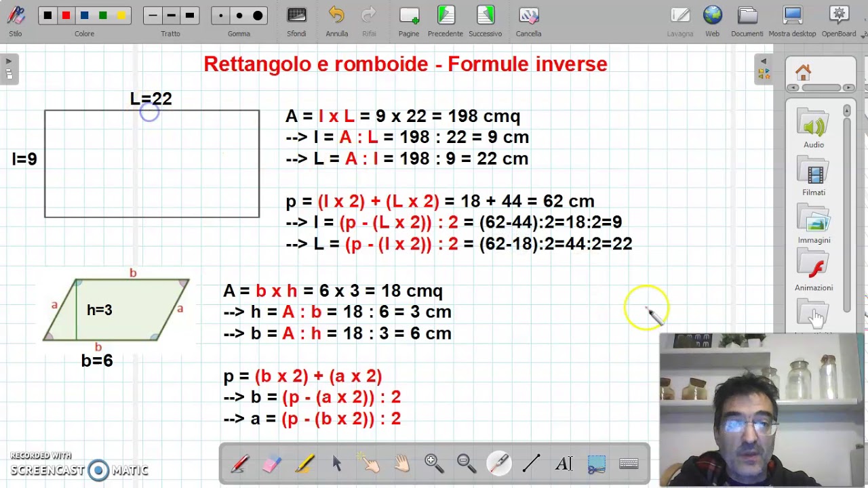Select the Text tool
The width and height of the screenshot is (868, 488).
pos(564,464)
